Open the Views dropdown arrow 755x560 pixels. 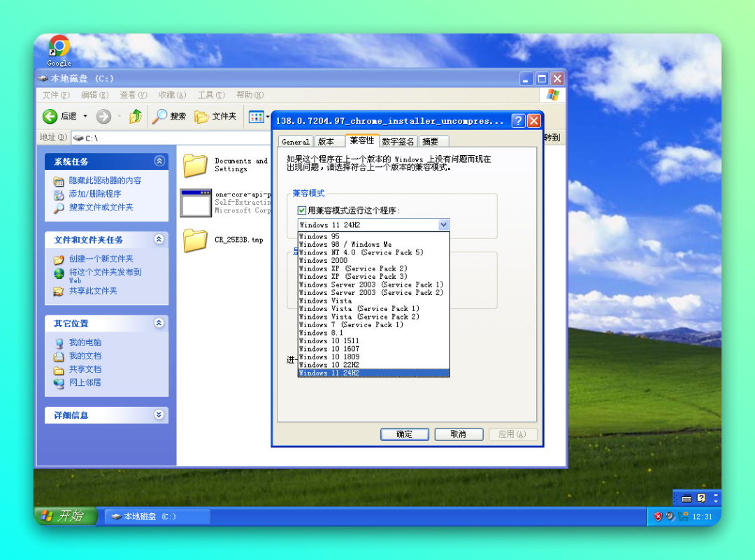268,117
